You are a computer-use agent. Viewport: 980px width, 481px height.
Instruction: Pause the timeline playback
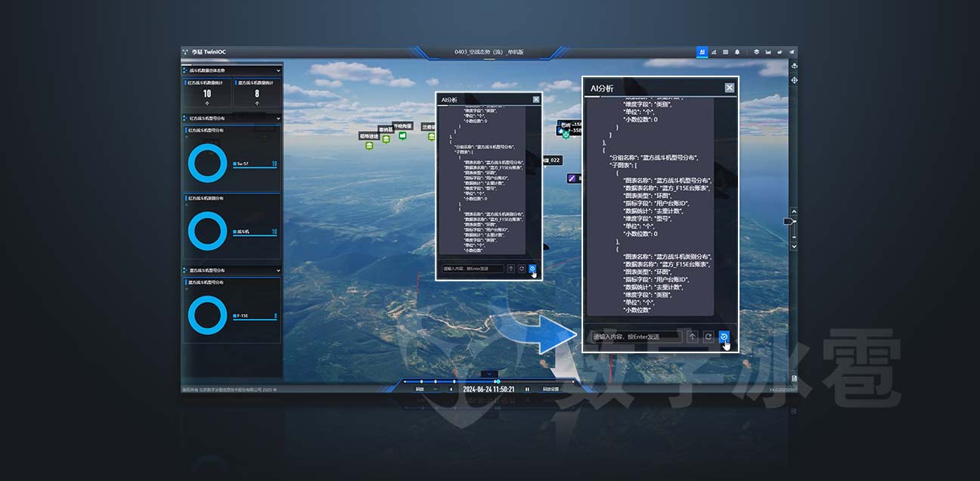tap(527, 389)
